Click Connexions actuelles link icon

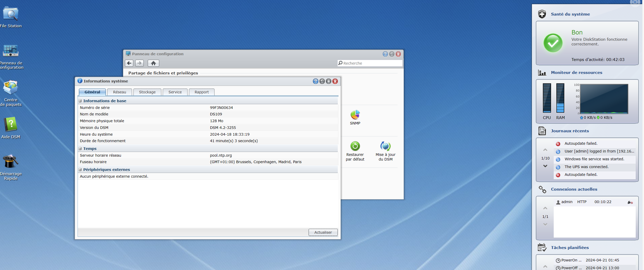tap(542, 189)
